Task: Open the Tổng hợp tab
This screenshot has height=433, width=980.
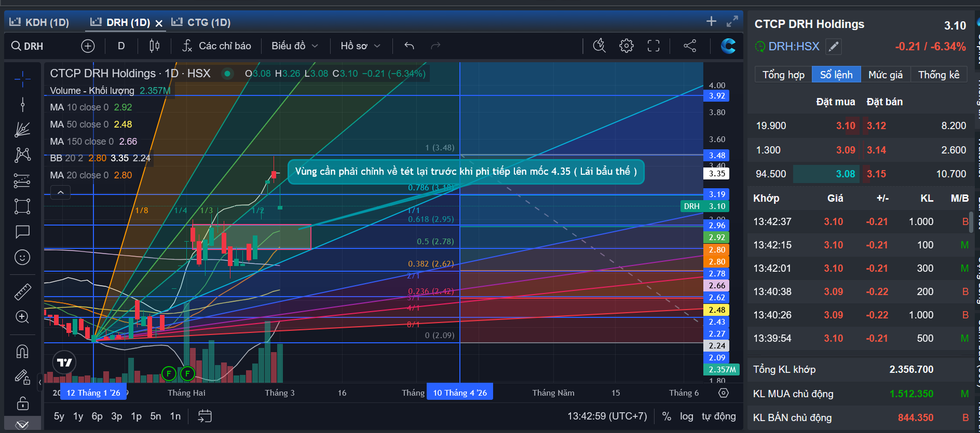Action: click(783, 75)
